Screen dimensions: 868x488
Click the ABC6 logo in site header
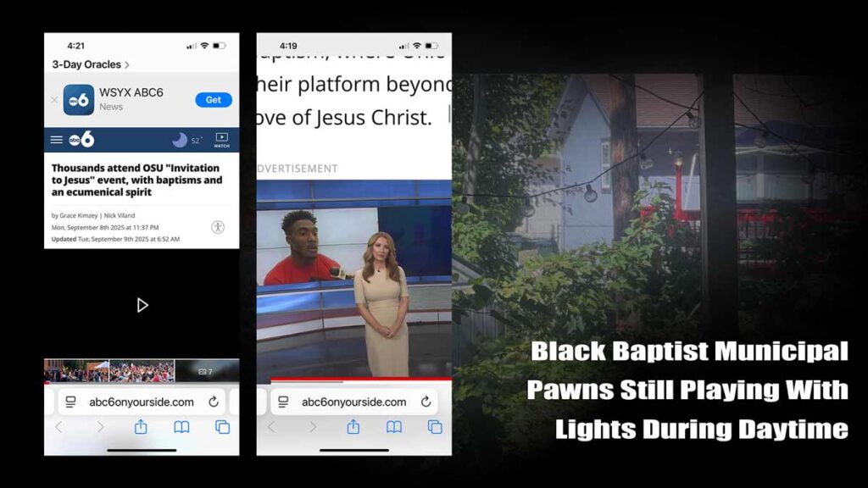81,140
